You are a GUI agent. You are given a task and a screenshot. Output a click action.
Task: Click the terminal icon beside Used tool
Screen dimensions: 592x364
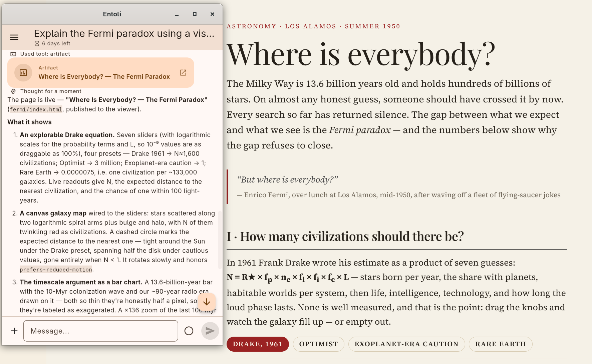click(13, 54)
